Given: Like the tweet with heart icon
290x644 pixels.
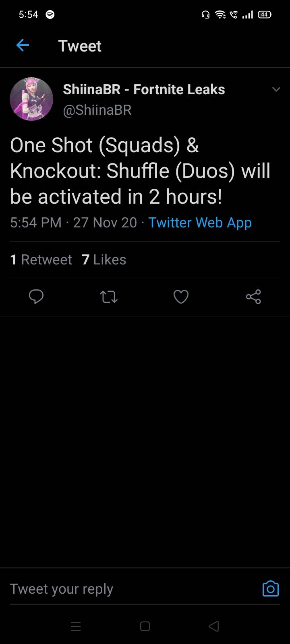Looking at the screenshot, I should tap(181, 297).
